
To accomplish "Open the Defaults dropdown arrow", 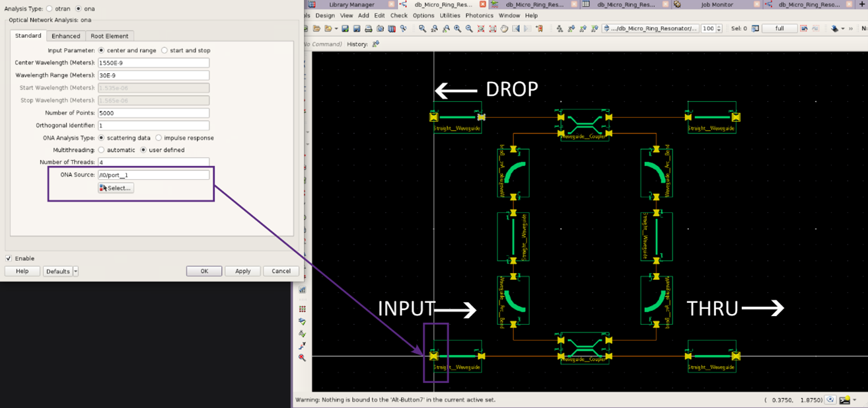I will 75,271.
